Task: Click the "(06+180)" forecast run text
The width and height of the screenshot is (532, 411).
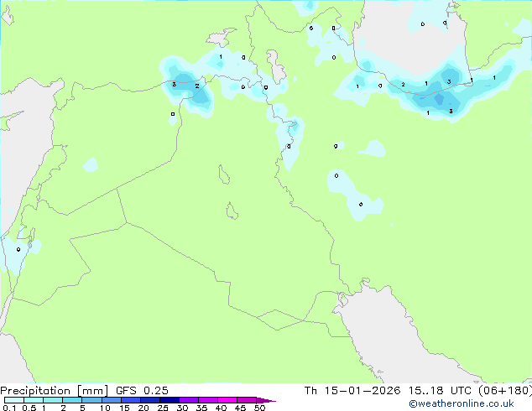Action: (x=505, y=391)
